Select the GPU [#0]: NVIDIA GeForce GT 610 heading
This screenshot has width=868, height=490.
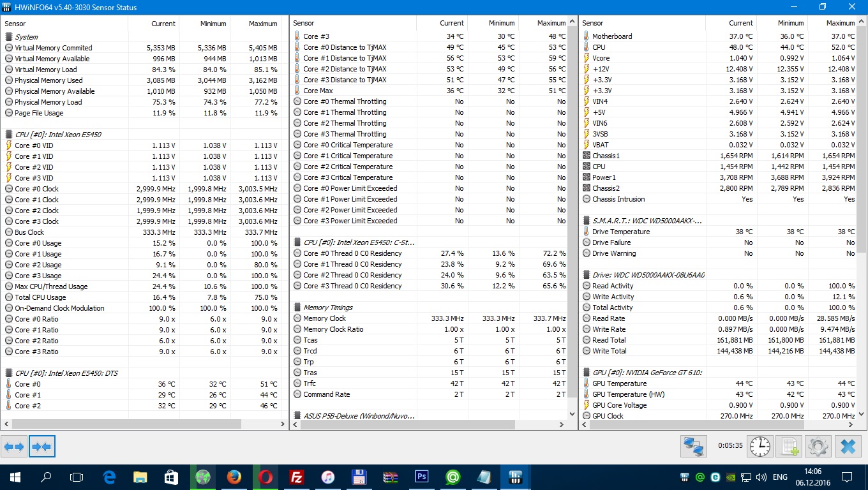pos(647,373)
